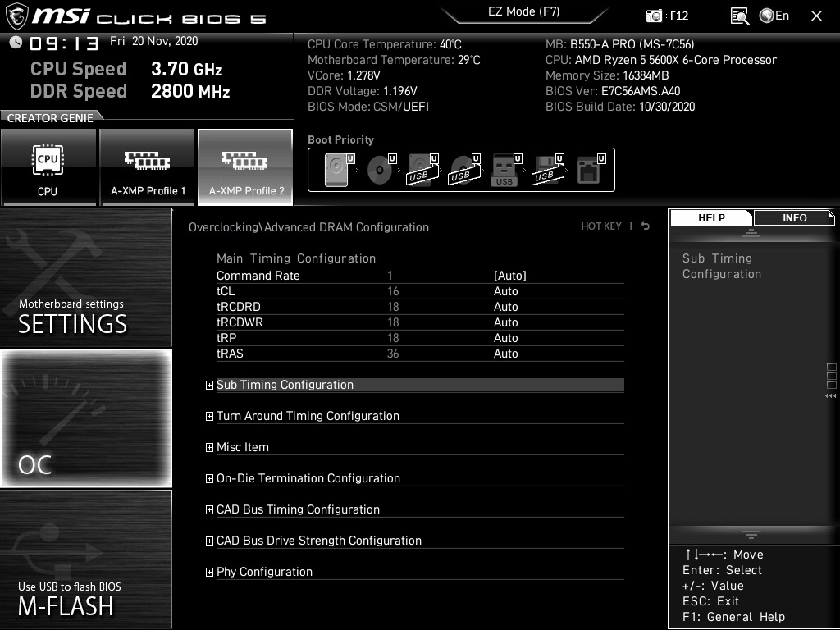Take a screenshot with the F12 camera icon

click(x=654, y=16)
